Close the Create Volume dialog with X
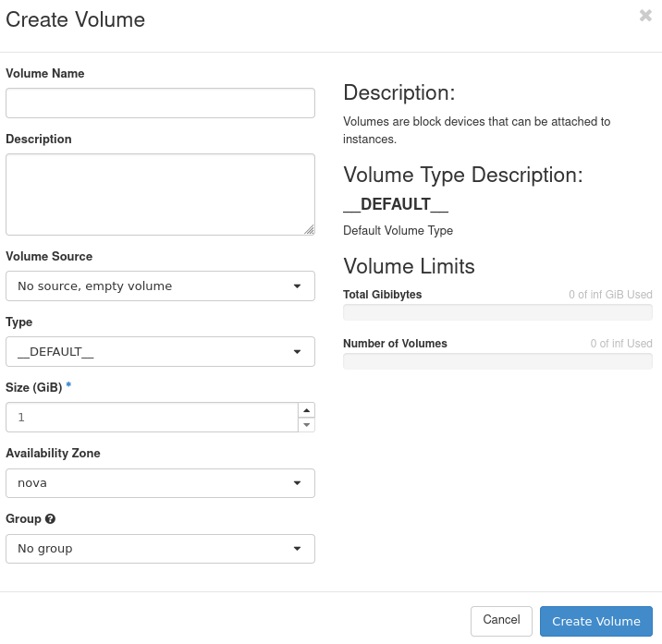Image resolution: width=662 pixels, height=644 pixels. click(645, 16)
